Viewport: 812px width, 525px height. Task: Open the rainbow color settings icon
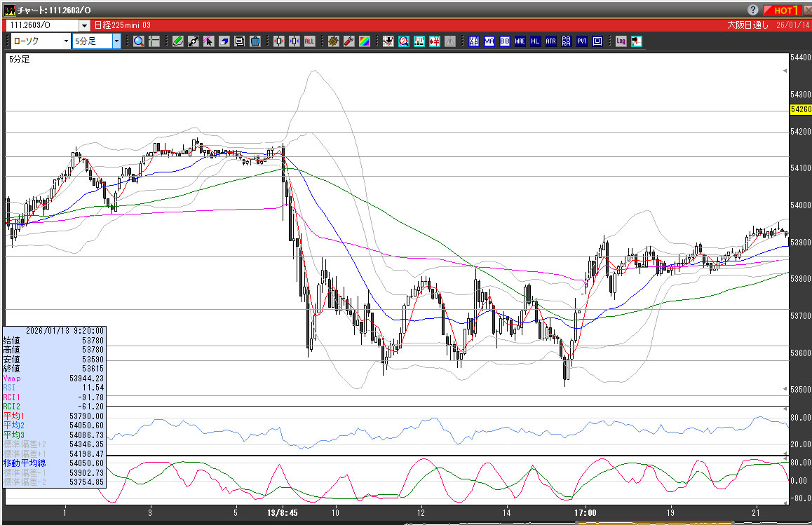(364, 41)
